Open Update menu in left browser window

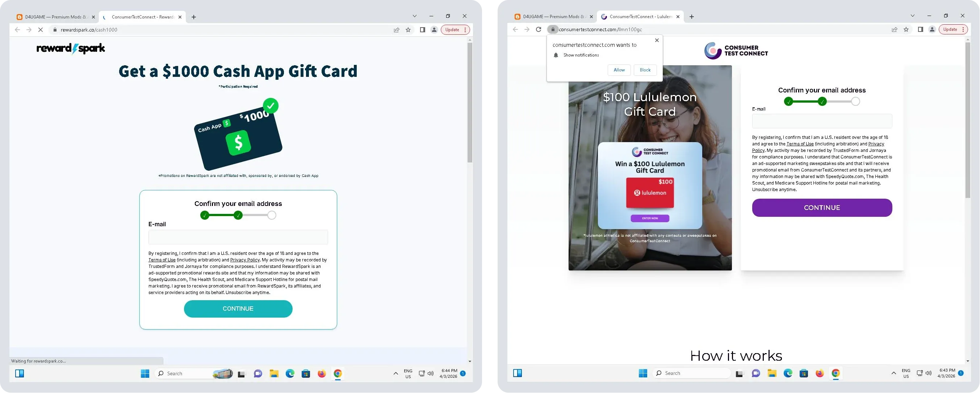(455, 30)
